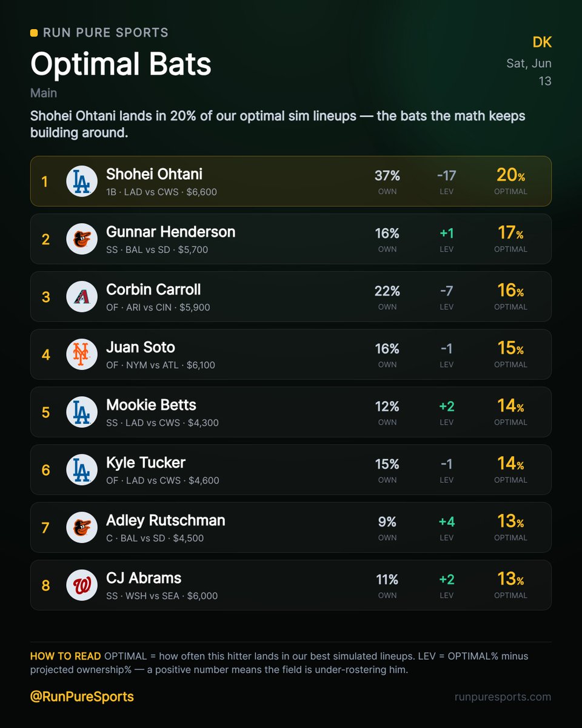Viewport: 582px width, 728px height.
Task: Click the Dodgers logo beside Mookie Betts
Action: click(82, 412)
